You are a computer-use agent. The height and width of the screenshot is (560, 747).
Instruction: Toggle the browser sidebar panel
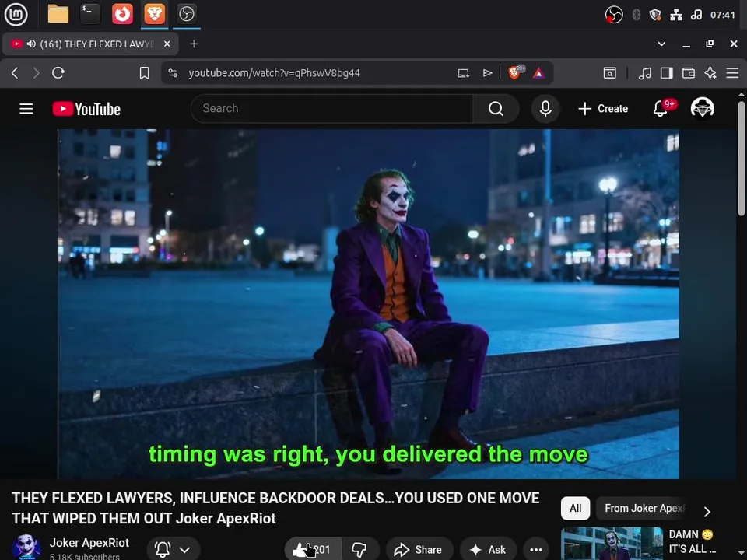click(x=667, y=73)
